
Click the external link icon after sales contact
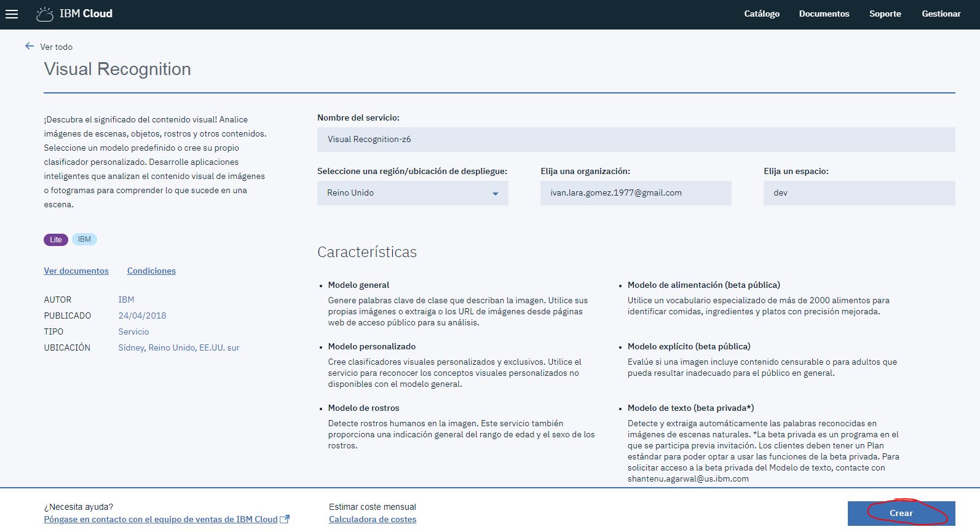coord(285,519)
